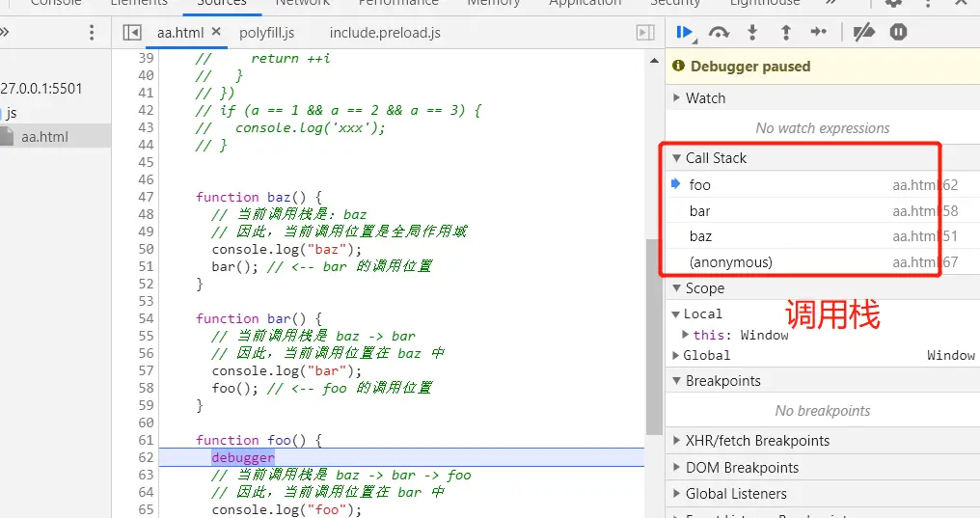The image size is (980, 518).
Task: Step out of the current function
Action: point(785,32)
